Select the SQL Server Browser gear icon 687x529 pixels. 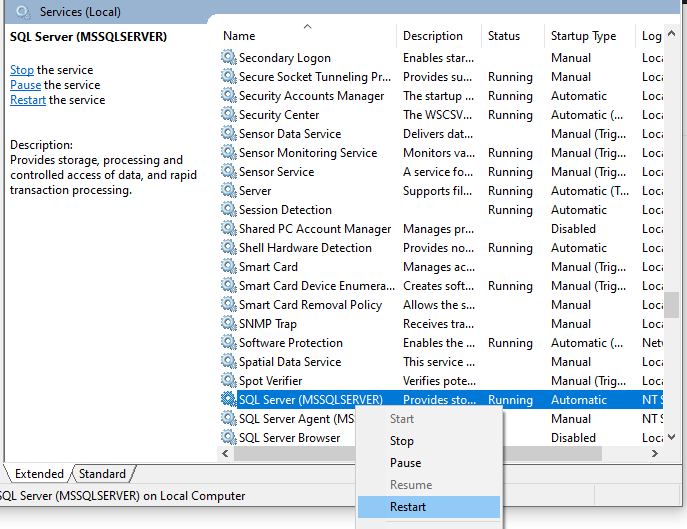(228, 437)
